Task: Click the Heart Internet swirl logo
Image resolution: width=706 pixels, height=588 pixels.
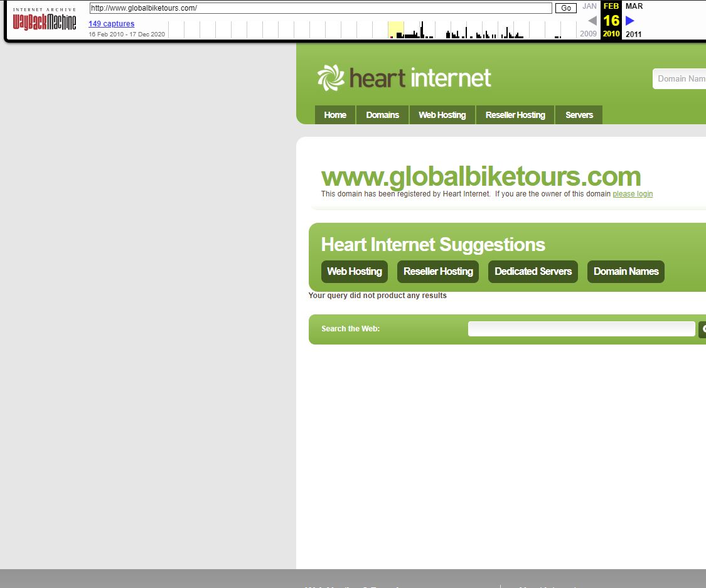Action: (331, 78)
